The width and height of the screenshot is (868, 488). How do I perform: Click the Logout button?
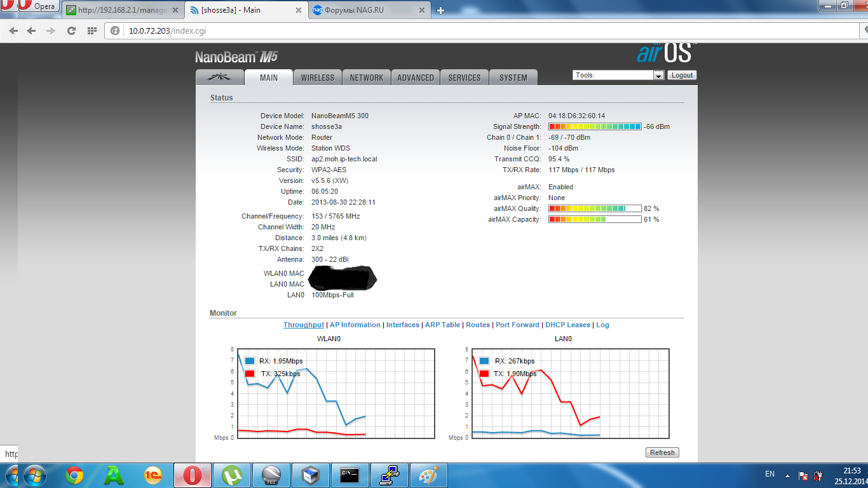682,75
